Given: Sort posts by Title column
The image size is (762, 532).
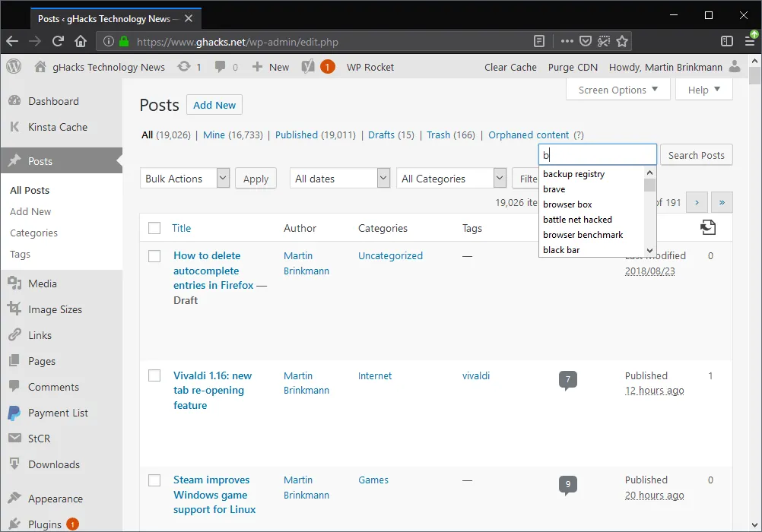Looking at the screenshot, I should [x=181, y=228].
